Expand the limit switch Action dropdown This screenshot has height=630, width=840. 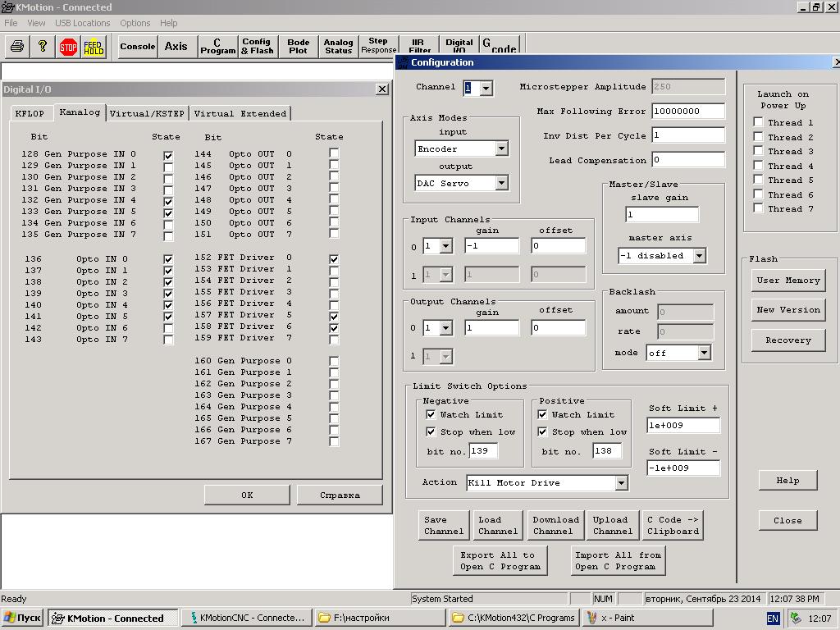(x=621, y=483)
